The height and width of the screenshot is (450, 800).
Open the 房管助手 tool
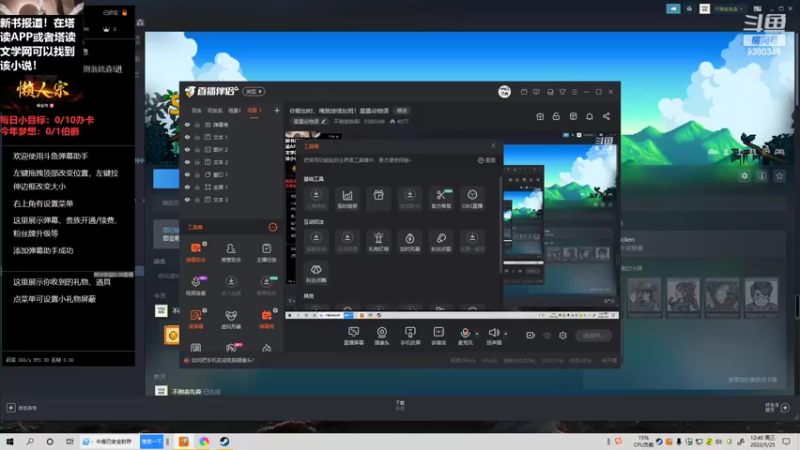coord(231,252)
